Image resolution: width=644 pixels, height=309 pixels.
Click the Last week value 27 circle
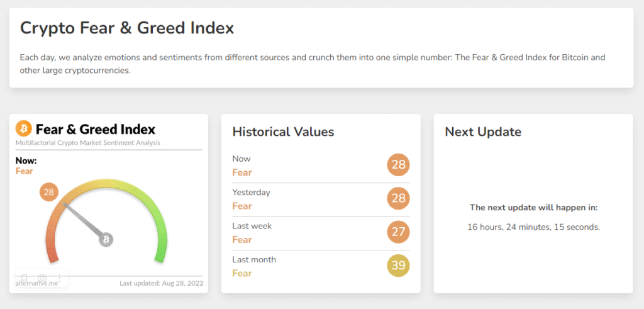point(398,232)
